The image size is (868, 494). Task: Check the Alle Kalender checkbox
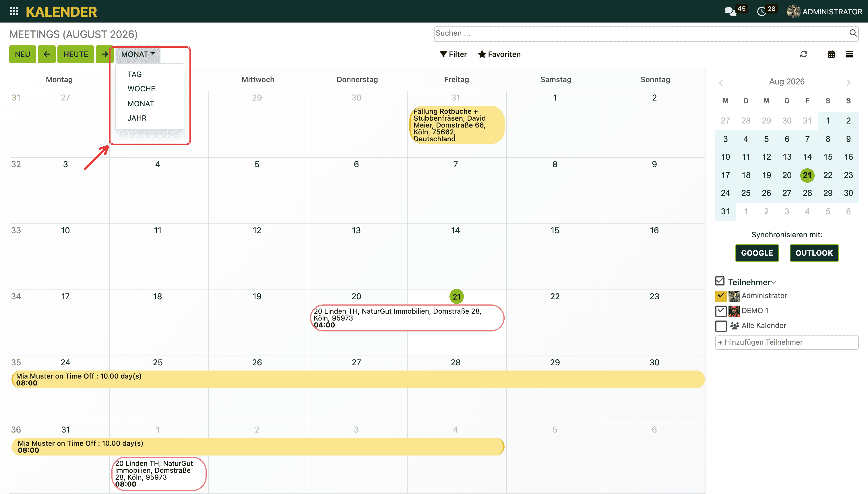(x=721, y=326)
